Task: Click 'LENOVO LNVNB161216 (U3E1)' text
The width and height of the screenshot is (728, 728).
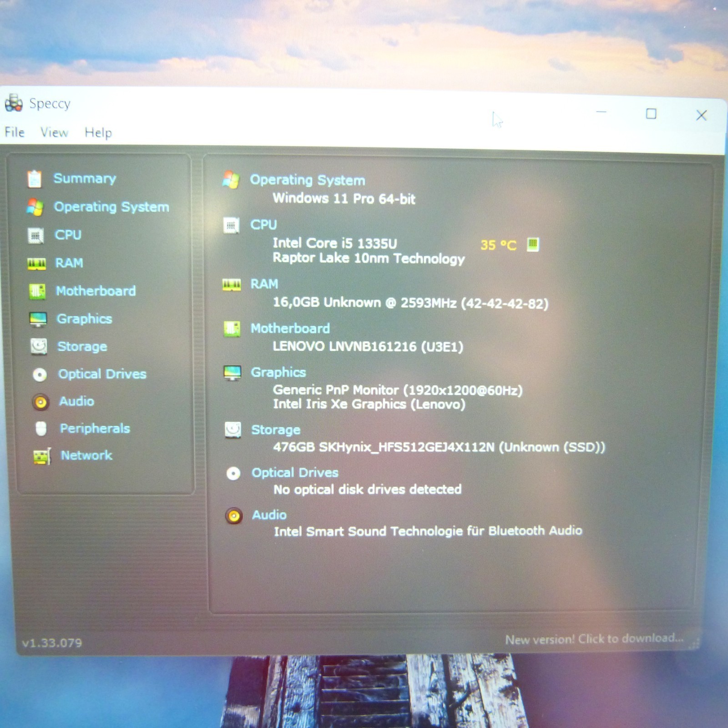Action: pyautogui.click(x=368, y=347)
